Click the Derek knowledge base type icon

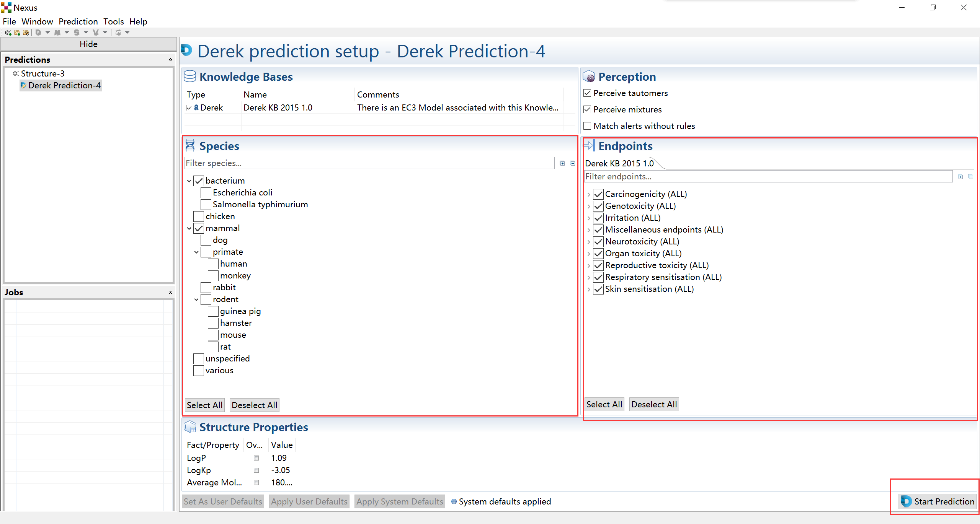pos(196,108)
